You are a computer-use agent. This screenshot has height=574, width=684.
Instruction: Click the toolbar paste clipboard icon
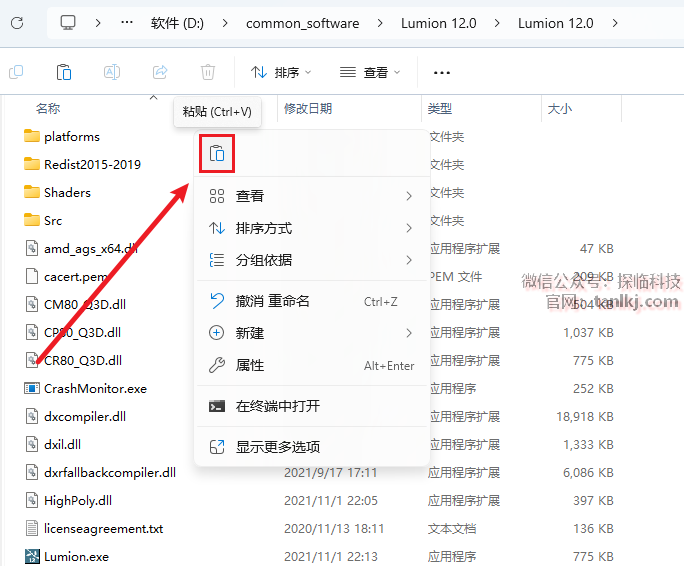(64, 72)
